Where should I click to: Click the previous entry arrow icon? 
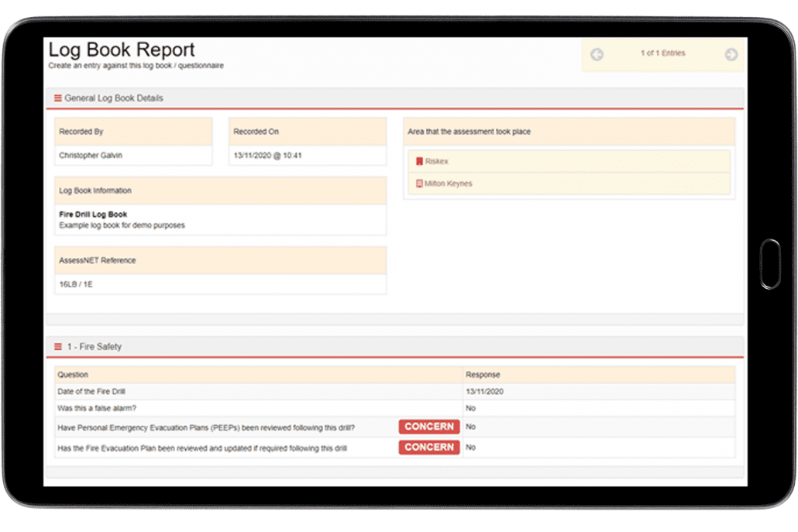tap(597, 53)
